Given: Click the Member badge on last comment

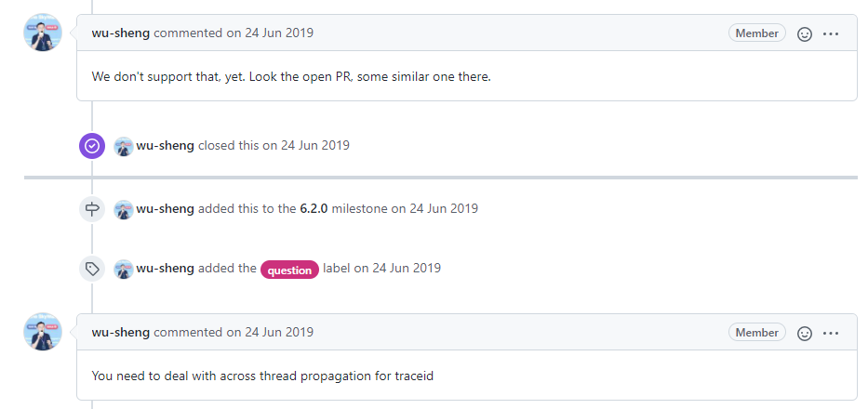Looking at the screenshot, I should click(x=756, y=333).
